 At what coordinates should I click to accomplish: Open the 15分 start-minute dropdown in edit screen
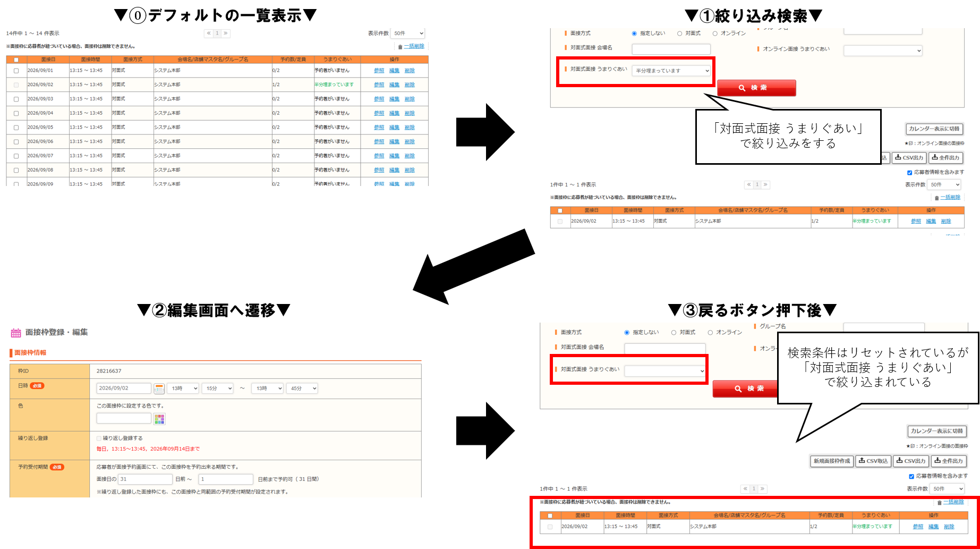pos(217,388)
